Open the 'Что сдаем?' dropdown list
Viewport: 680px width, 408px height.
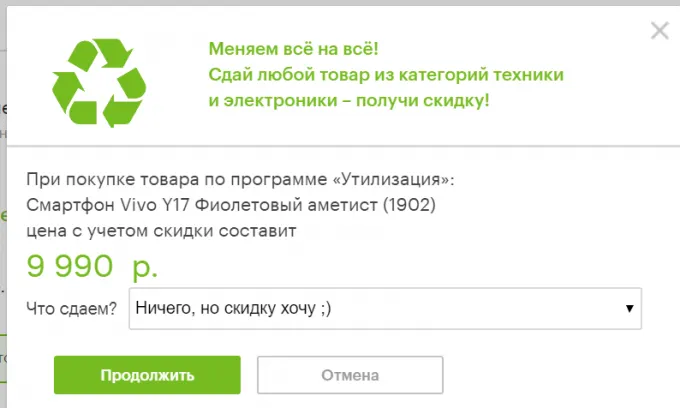click(x=385, y=309)
